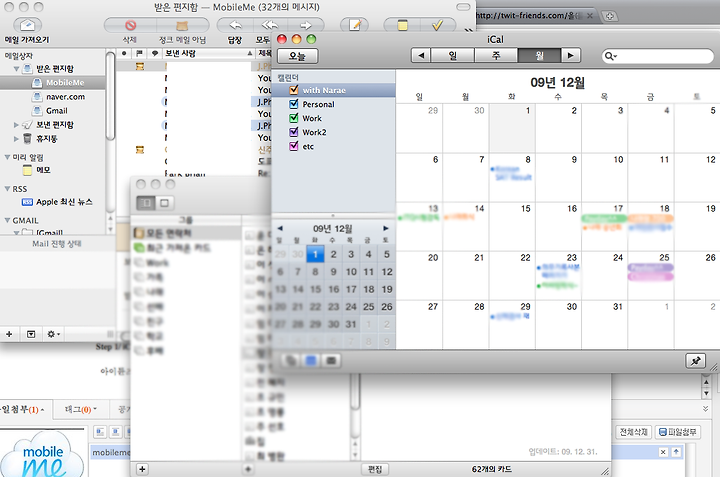720x477 pixels.
Task: Click the Mail activity toggle icon at bottom
Action: [31, 334]
